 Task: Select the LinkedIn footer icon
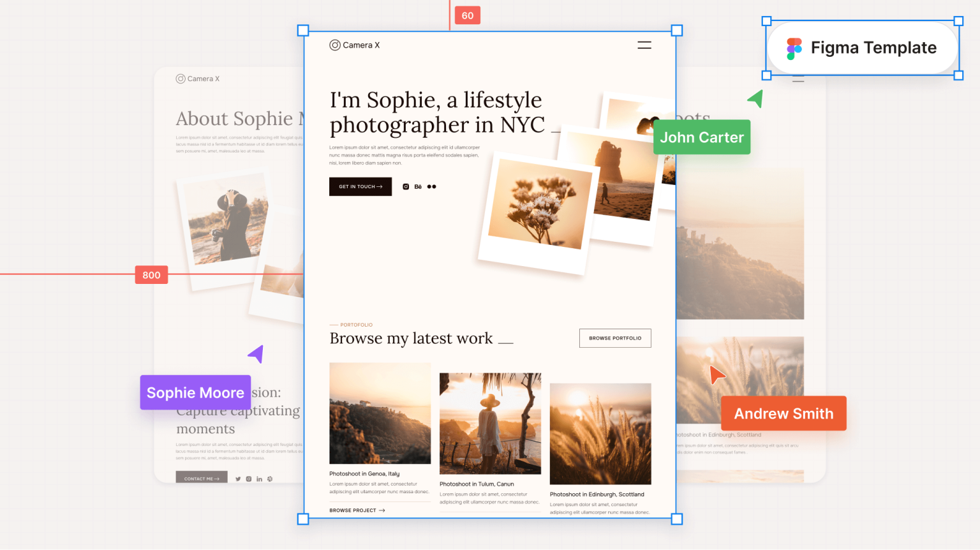pos(259,479)
